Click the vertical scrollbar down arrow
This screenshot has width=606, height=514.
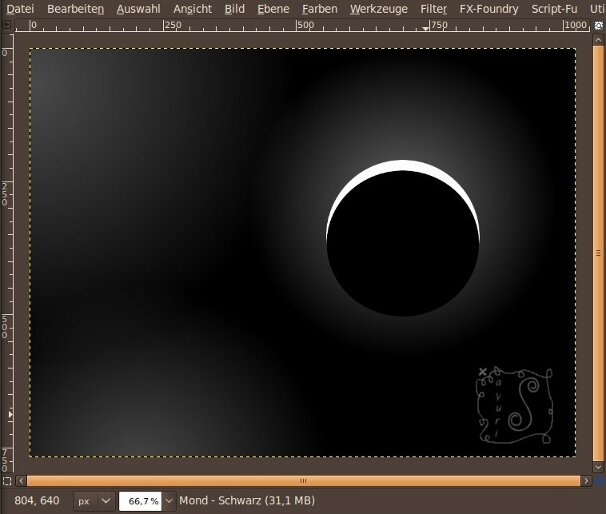click(598, 467)
